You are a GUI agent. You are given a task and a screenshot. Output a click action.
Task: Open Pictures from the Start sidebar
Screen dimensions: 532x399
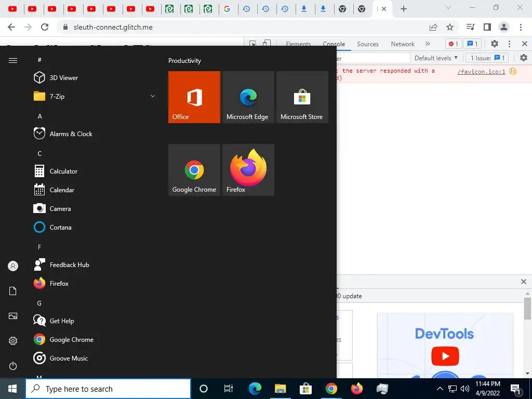click(x=13, y=316)
